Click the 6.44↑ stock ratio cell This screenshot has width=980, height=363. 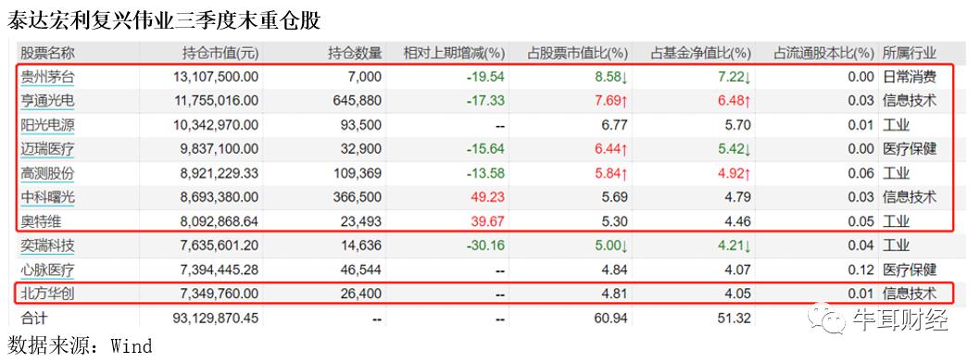(x=611, y=149)
